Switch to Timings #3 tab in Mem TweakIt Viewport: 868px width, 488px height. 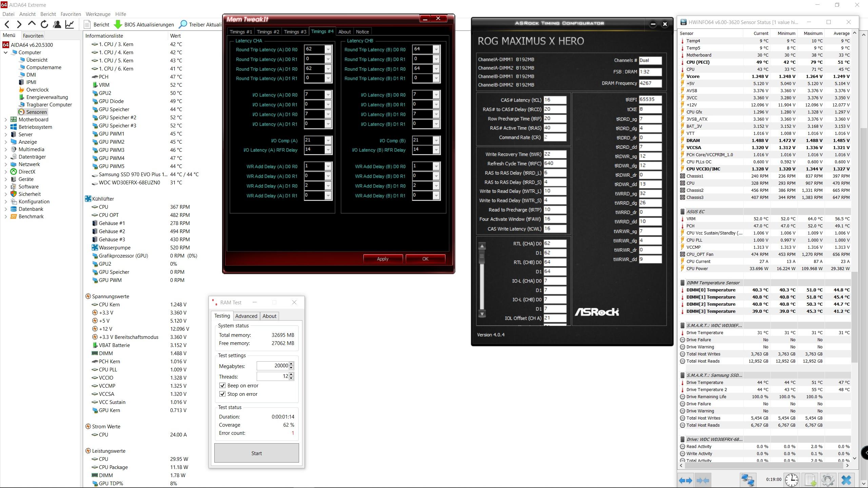point(295,32)
